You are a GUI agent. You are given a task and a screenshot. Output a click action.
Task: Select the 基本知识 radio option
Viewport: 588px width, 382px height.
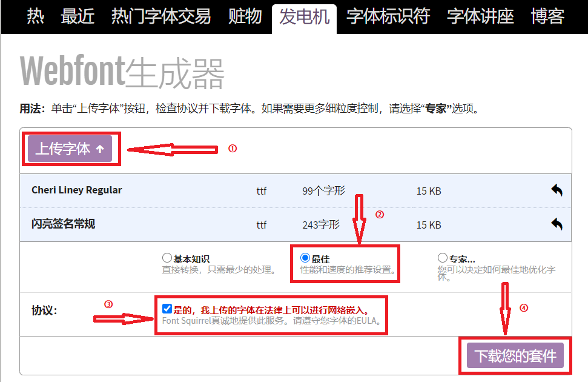[x=167, y=258]
